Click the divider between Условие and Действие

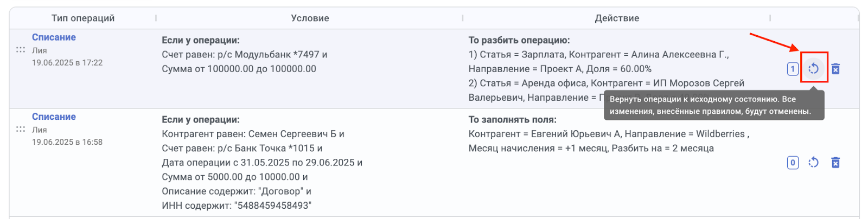(x=463, y=18)
